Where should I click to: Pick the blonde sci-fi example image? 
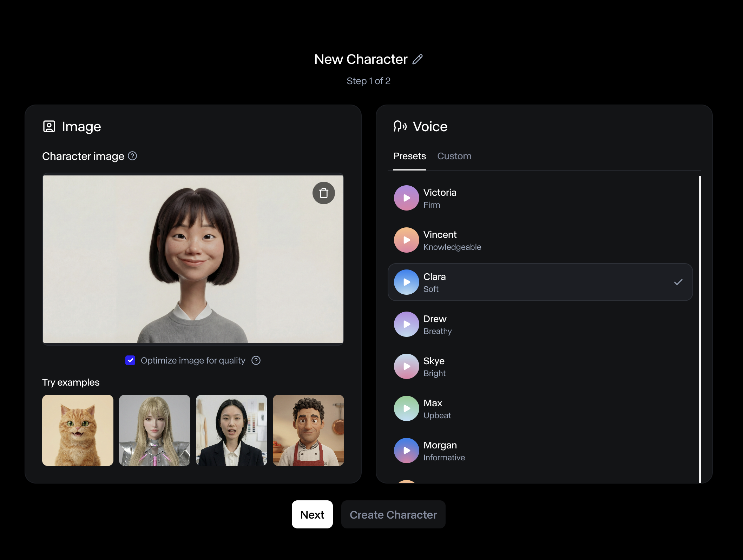pyautogui.click(x=154, y=431)
